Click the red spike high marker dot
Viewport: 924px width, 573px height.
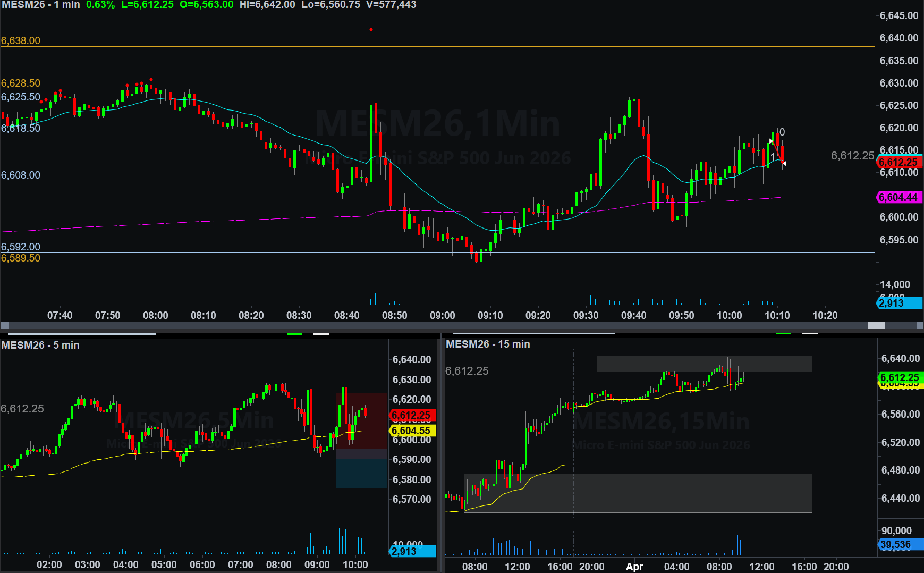point(371,29)
